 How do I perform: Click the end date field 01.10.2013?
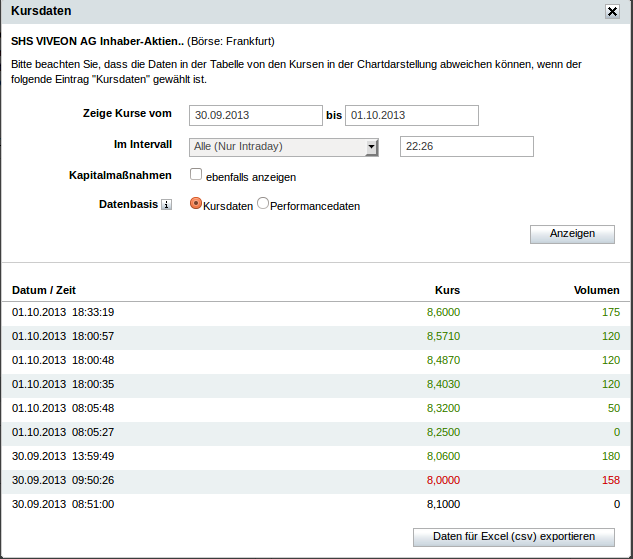(x=412, y=115)
